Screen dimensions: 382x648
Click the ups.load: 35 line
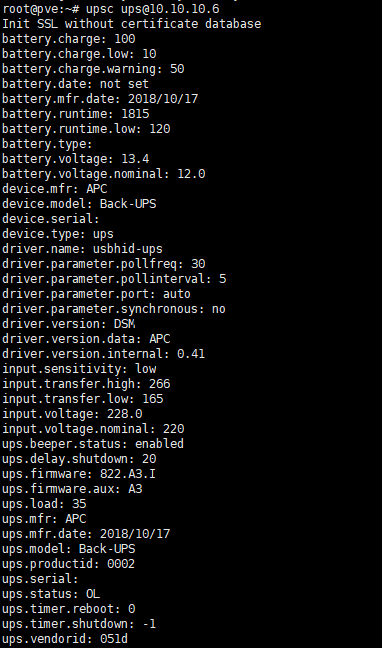[x=44, y=504]
